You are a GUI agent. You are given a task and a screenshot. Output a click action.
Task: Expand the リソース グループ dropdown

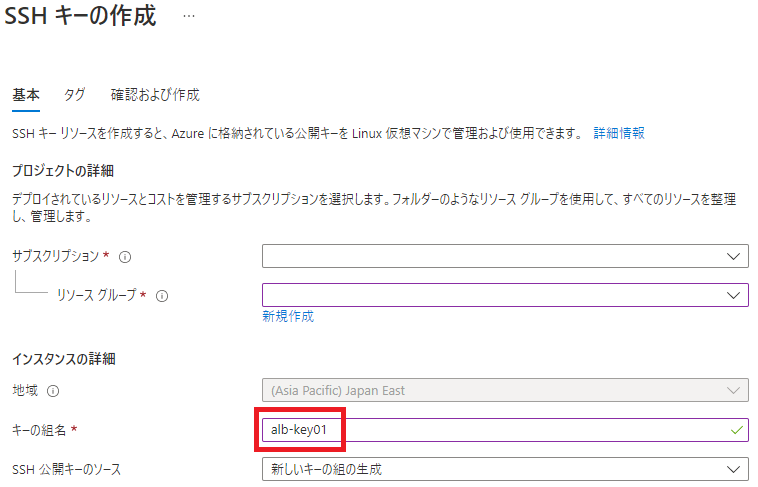(x=505, y=295)
